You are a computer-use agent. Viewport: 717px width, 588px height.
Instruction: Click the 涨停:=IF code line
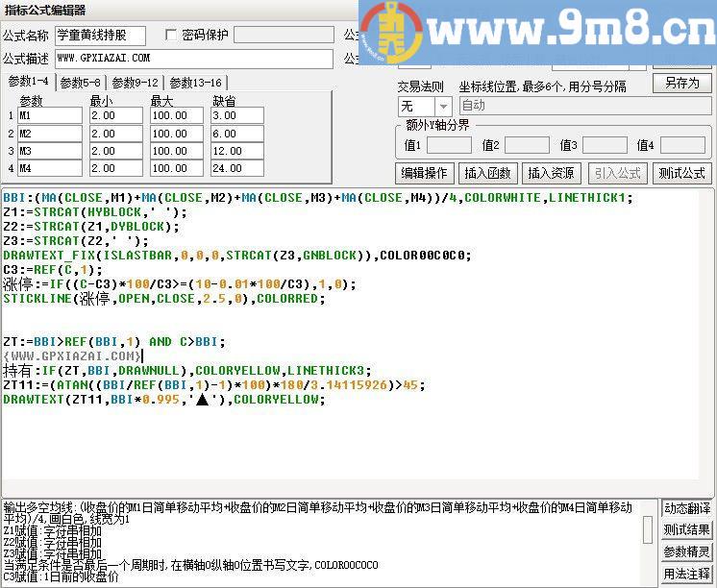[x=179, y=284]
